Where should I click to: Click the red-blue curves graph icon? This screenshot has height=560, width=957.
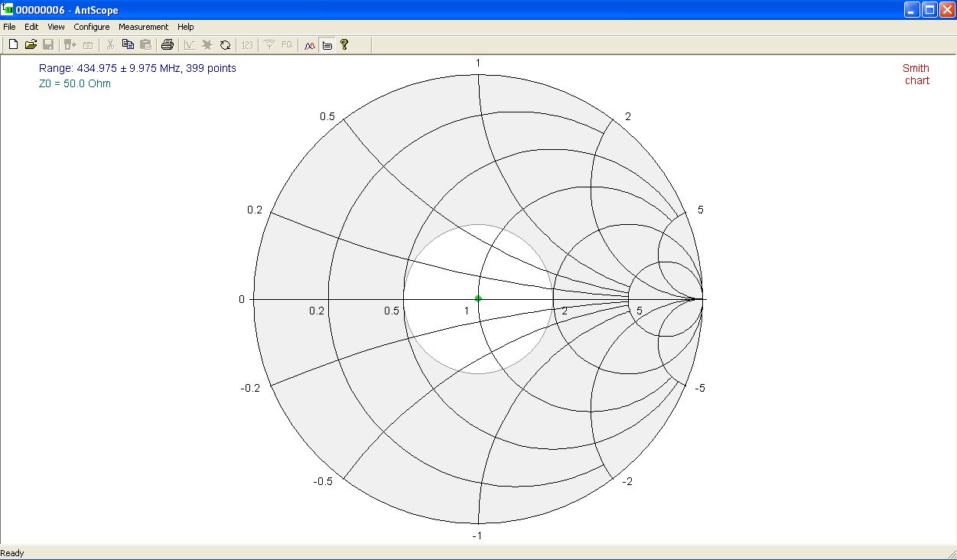(x=310, y=45)
